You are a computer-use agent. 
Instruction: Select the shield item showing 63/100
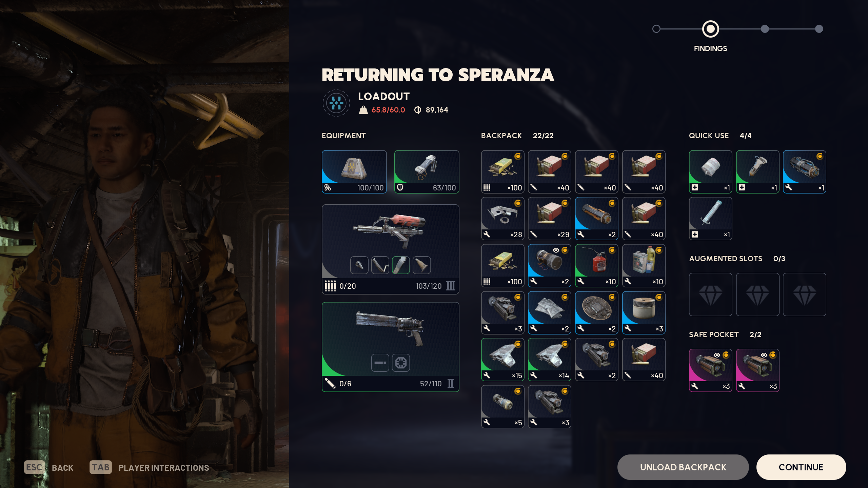pyautogui.click(x=427, y=172)
